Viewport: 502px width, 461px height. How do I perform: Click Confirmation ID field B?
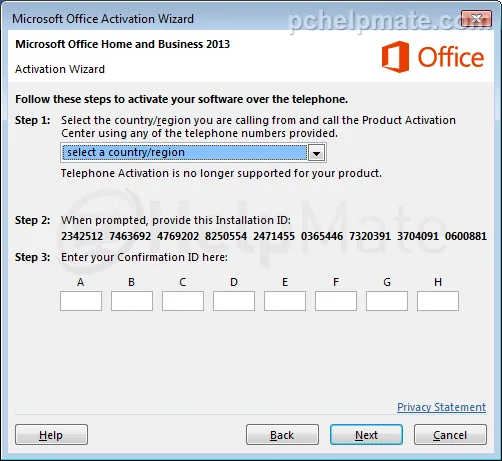[132, 301]
